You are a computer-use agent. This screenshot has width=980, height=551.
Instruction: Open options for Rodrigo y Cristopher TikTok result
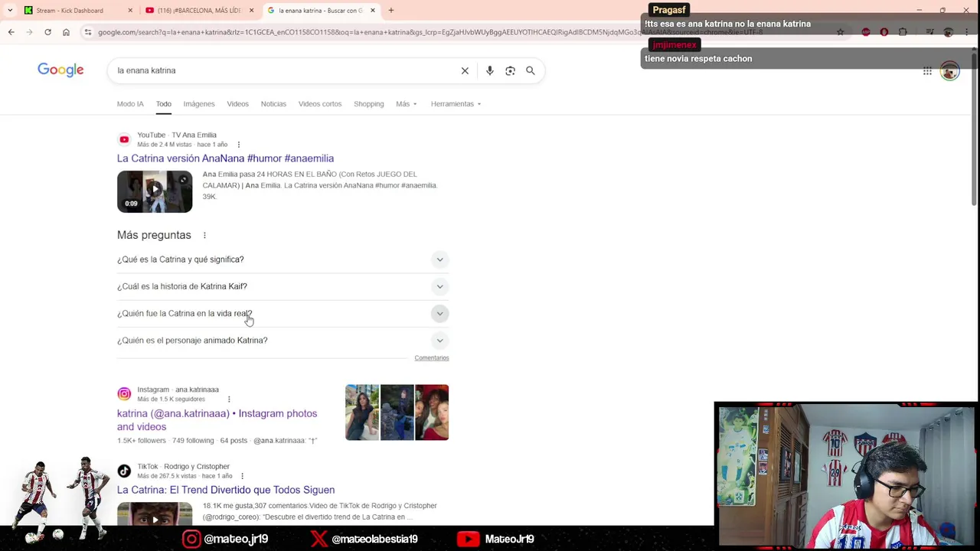coord(242,476)
